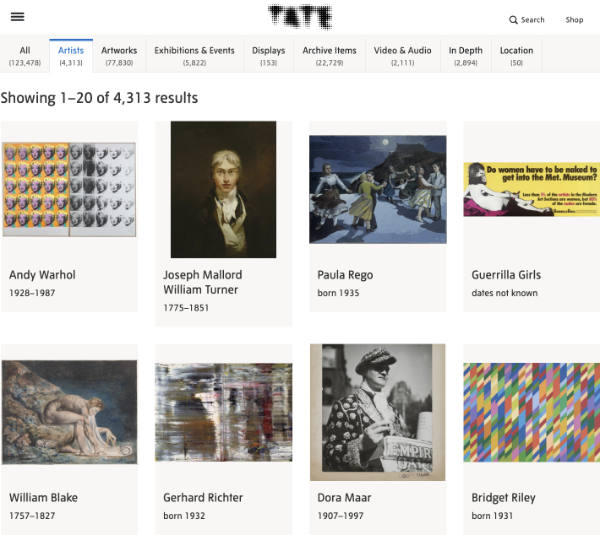The width and height of the screenshot is (600, 535).
Task: Click the 'born 1932' text
Action: click(x=184, y=515)
